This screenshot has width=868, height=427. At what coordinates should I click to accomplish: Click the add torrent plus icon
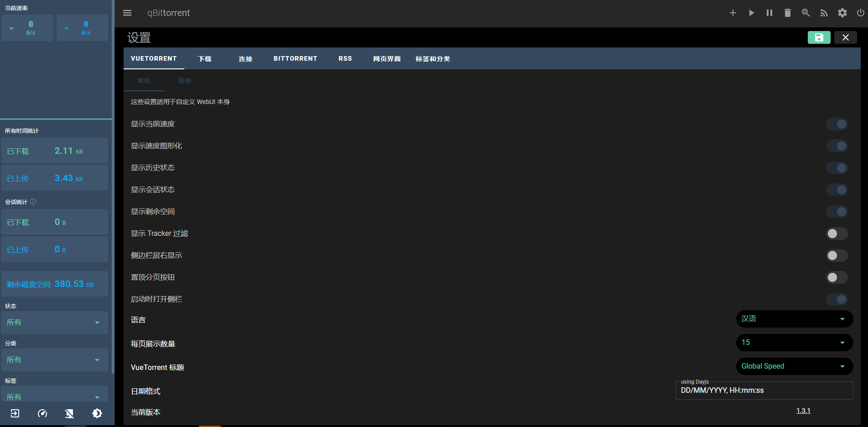(733, 13)
